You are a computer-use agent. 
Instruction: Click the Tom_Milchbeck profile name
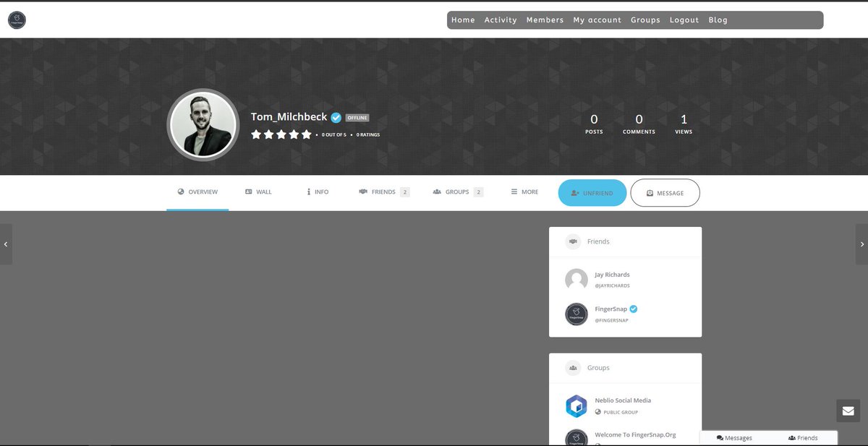289,117
